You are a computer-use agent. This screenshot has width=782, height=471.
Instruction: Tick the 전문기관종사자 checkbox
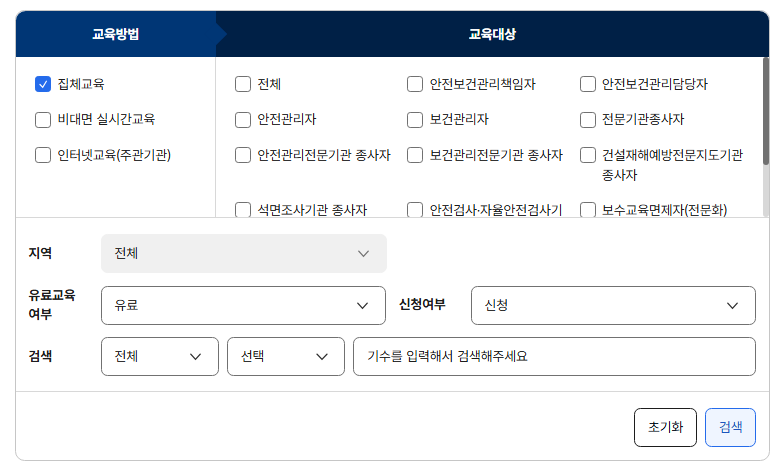pyautogui.click(x=588, y=120)
